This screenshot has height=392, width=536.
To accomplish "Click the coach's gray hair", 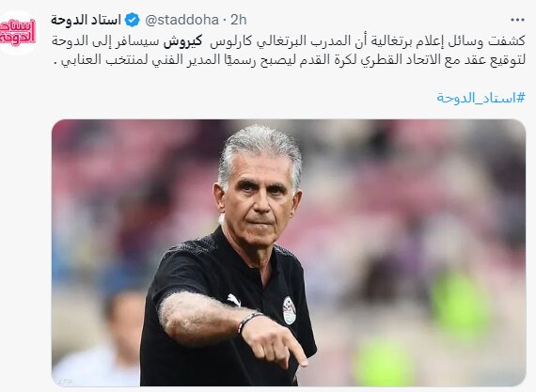I will [x=260, y=150].
